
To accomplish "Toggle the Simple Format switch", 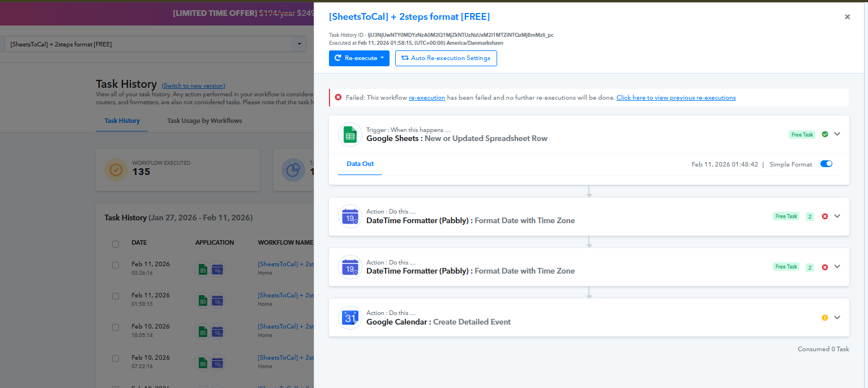I will click(x=826, y=164).
